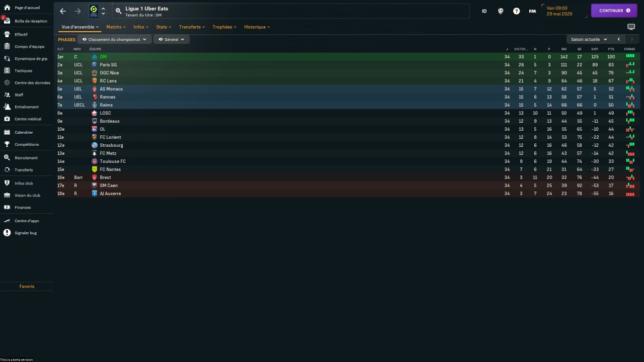Open the Transferts tab menu

click(x=192, y=27)
